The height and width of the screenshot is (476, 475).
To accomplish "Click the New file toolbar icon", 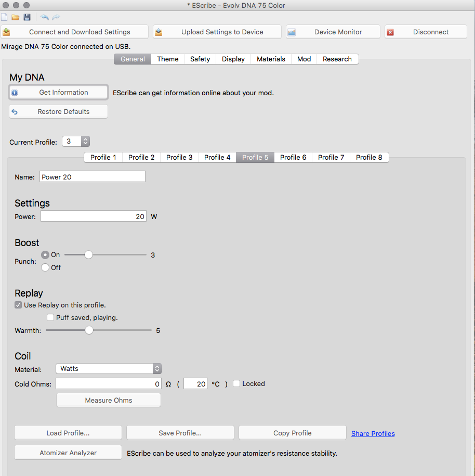I will click(5, 17).
